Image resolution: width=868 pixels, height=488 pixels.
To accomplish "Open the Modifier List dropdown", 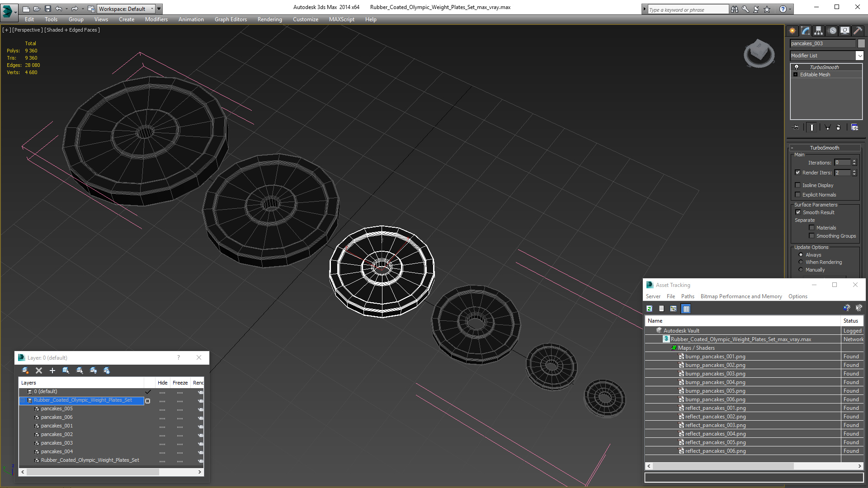I will (x=859, y=56).
